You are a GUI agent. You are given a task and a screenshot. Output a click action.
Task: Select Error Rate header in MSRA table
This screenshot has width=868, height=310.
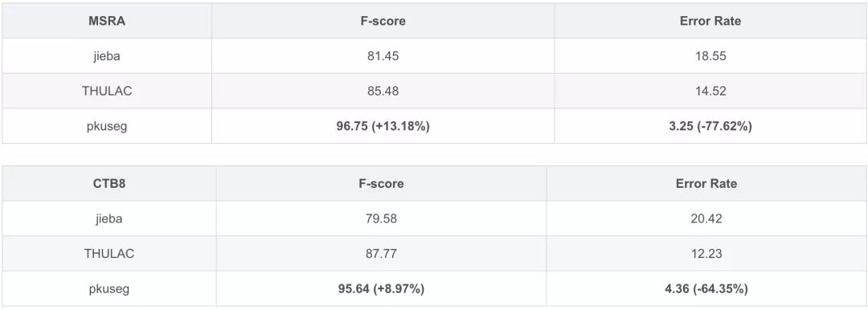(710, 21)
